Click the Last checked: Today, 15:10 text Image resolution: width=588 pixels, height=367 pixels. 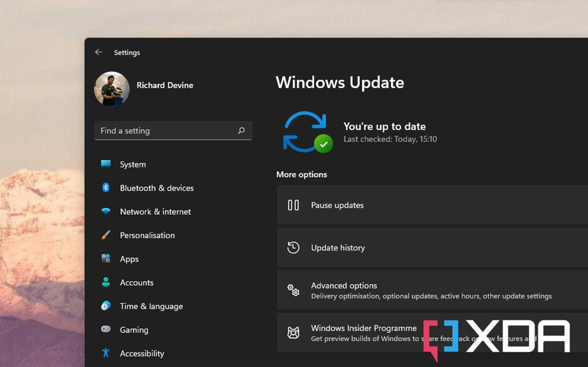pos(390,139)
